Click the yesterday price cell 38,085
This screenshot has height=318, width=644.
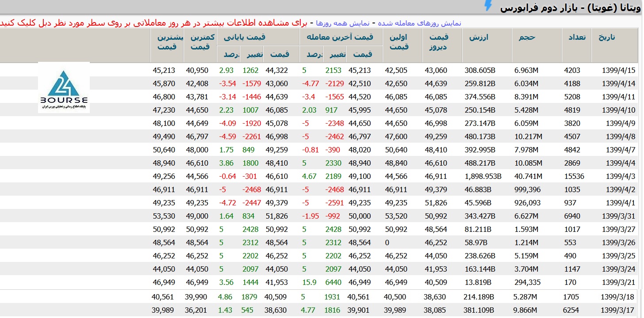coord(436,310)
